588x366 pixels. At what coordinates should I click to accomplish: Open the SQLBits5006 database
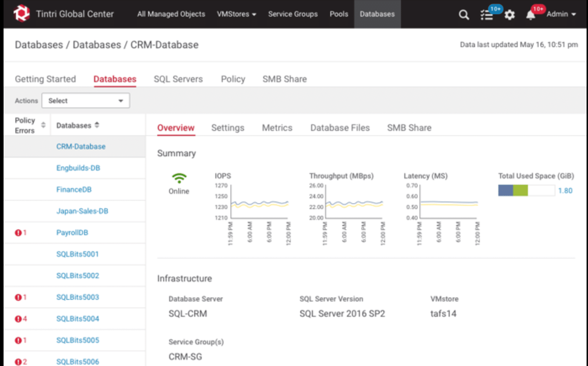tap(77, 362)
